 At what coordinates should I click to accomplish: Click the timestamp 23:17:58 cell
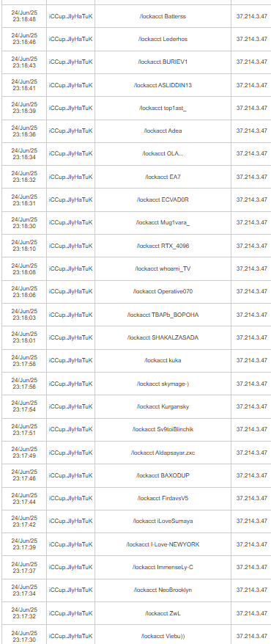click(x=23, y=360)
